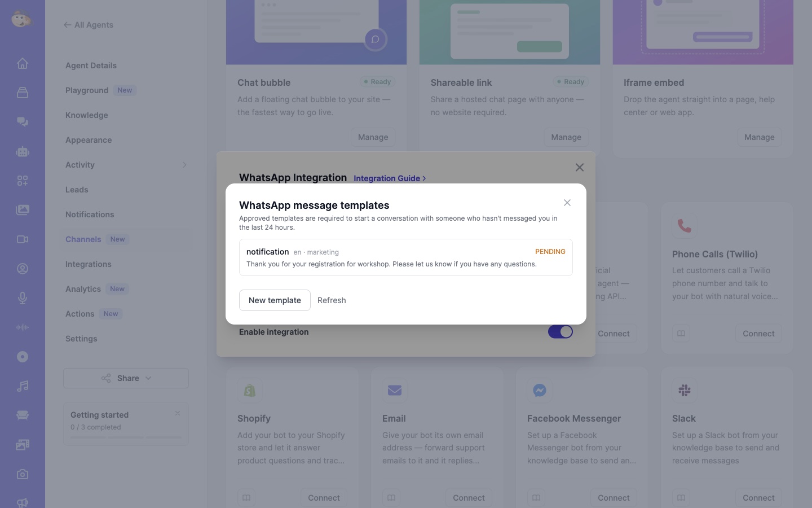Select the music note icon in the rail
Viewport: 812px width, 508px height.
point(23,386)
